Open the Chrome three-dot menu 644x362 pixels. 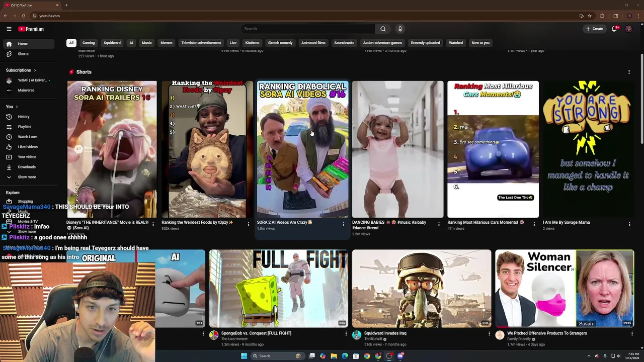coord(638,16)
